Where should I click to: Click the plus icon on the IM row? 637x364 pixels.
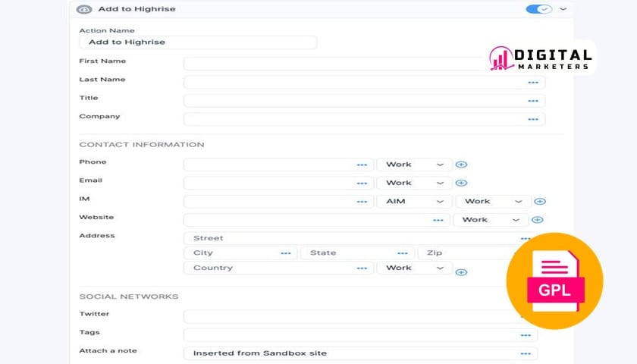(540, 202)
